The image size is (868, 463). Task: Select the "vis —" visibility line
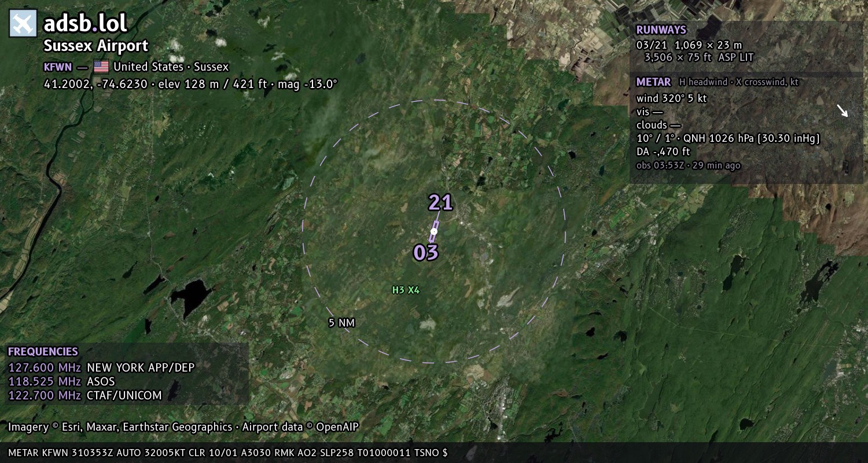coord(649,112)
